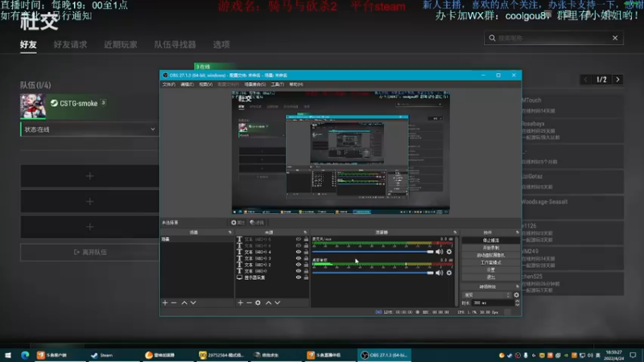The image size is (644, 362).
Task: Click 启动虚拟摄像机 button
Action: click(x=490, y=255)
